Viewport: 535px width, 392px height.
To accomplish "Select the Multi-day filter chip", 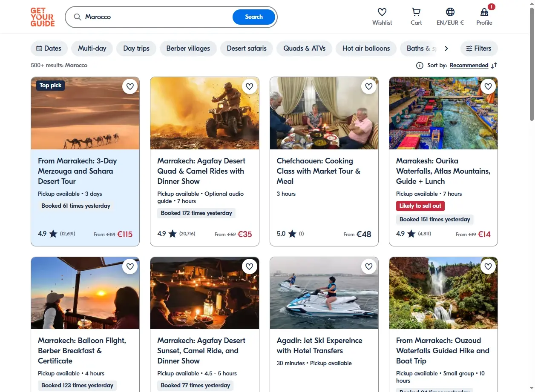I will (x=92, y=49).
